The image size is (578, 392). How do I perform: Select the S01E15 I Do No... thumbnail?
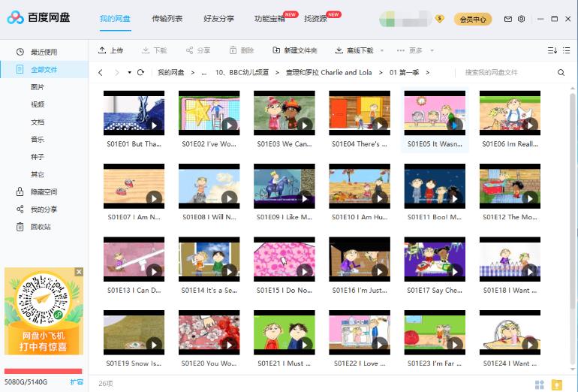[284, 259]
